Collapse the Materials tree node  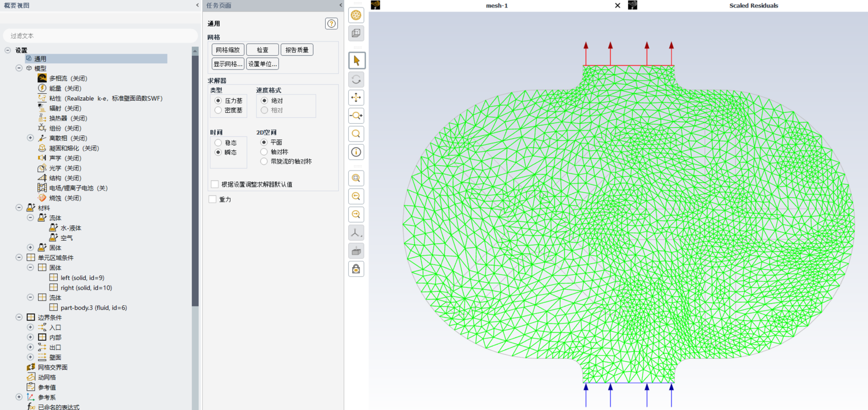coord(19,208)
